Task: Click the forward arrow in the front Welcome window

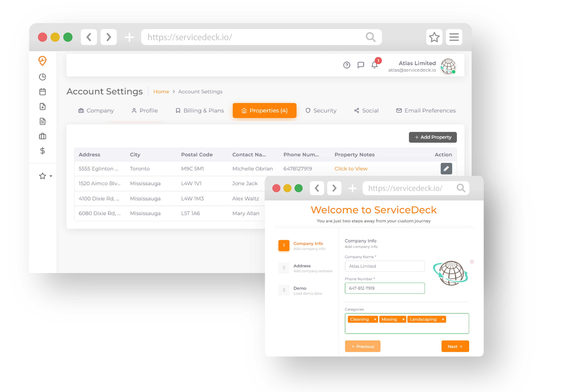Action: (x=334, y=188)
